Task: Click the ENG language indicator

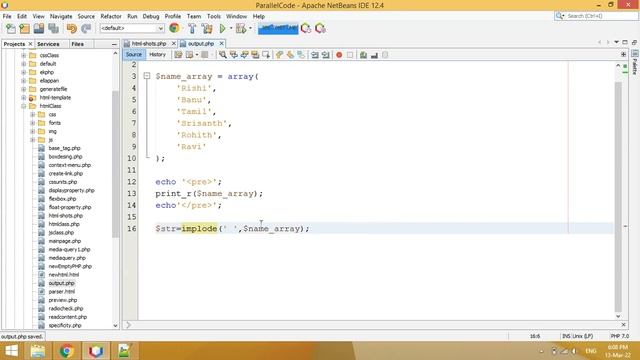Action: coord(590,351)
